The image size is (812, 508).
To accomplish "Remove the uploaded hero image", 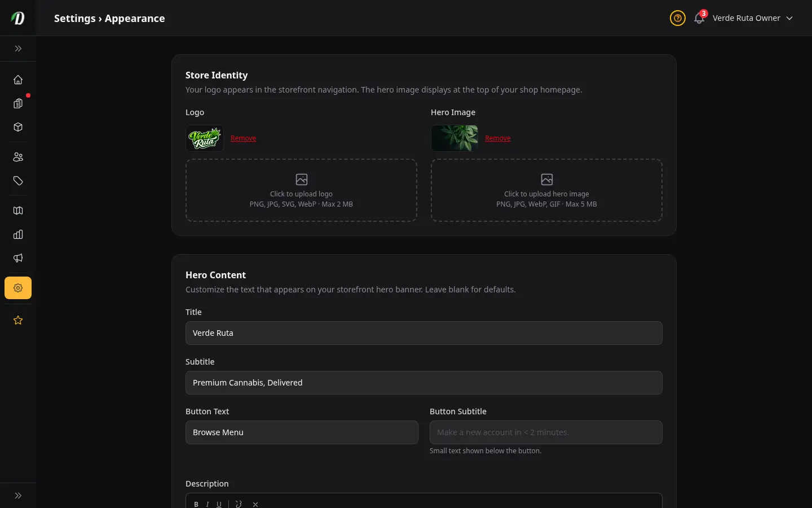I will 498,138.
